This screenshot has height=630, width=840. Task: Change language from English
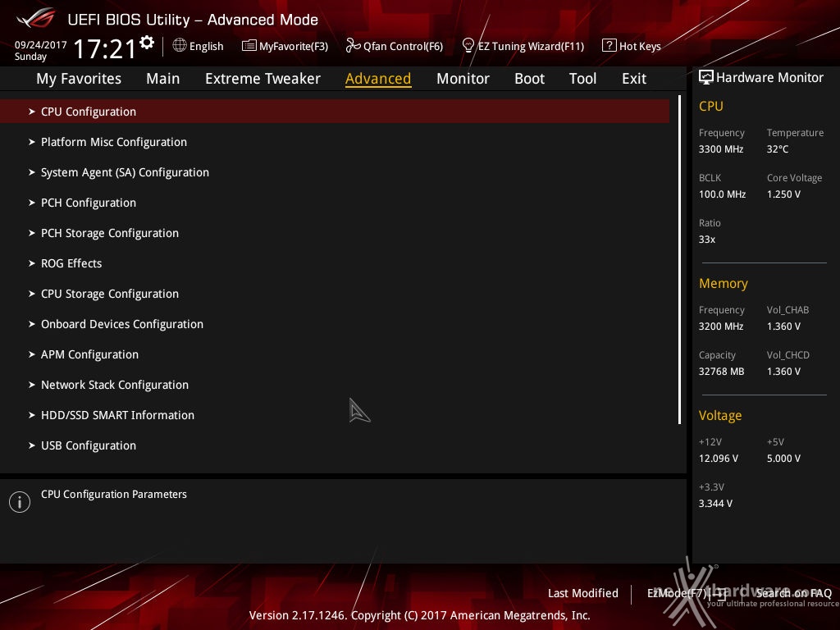206,46
